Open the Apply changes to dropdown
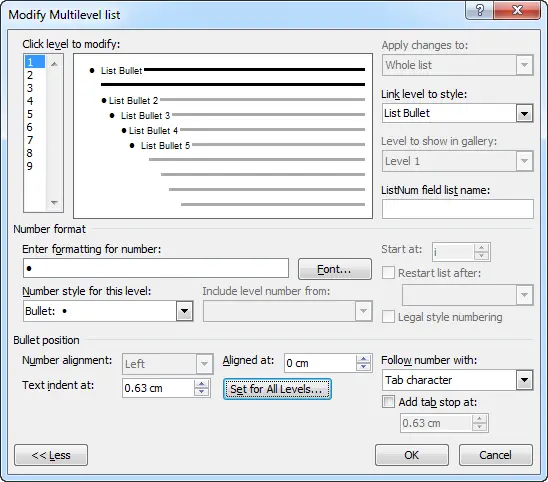 point(524,65)
